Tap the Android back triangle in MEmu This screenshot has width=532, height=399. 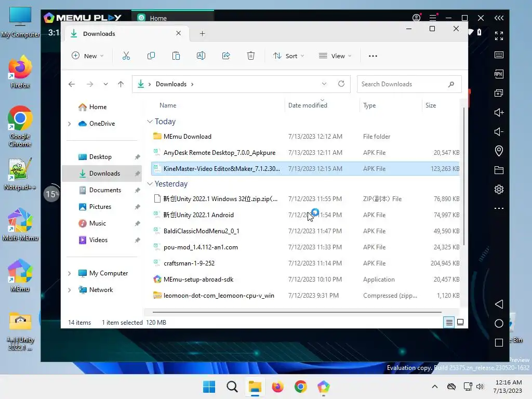pyautogui.click(x=499, y=304)
